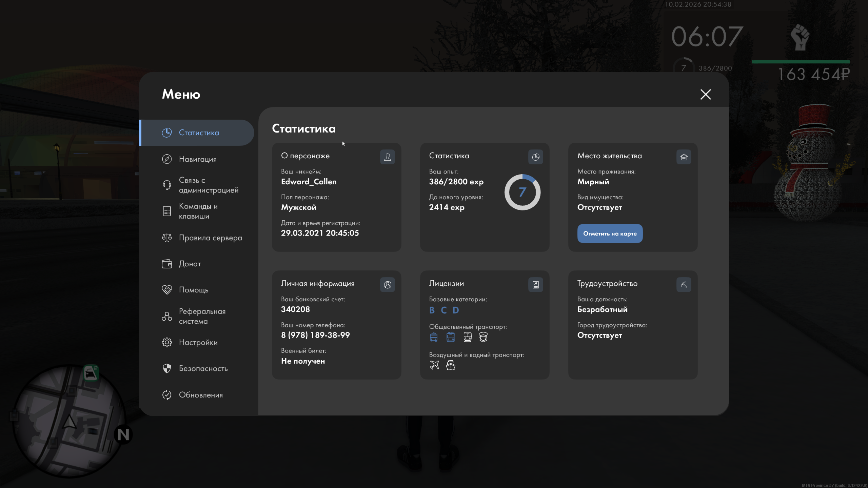Viewport: 868px width, 488px height.
Task: Click the pie chart icon in Статистика card
Action: (535, 157)
